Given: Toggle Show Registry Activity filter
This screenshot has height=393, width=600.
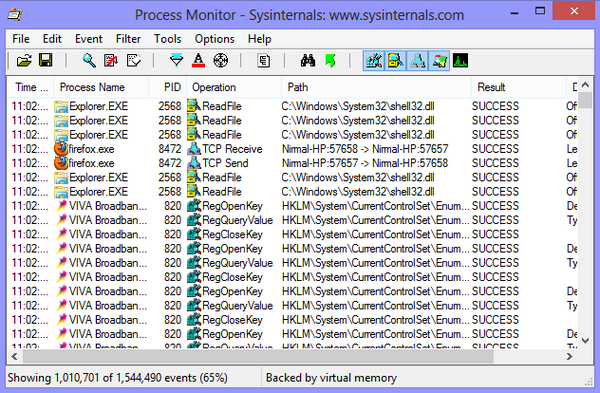Looking at the screenshot, I should click(x=373, y=60).
